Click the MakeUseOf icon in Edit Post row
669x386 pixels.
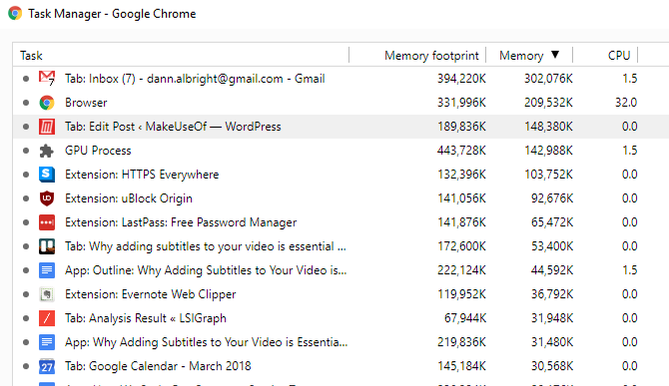pyautogui.click(x=47, y=126)
